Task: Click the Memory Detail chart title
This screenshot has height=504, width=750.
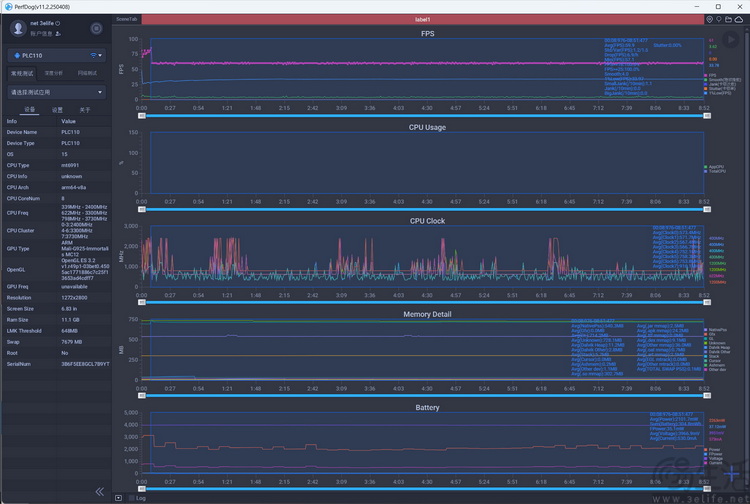Action: [427, 314]
